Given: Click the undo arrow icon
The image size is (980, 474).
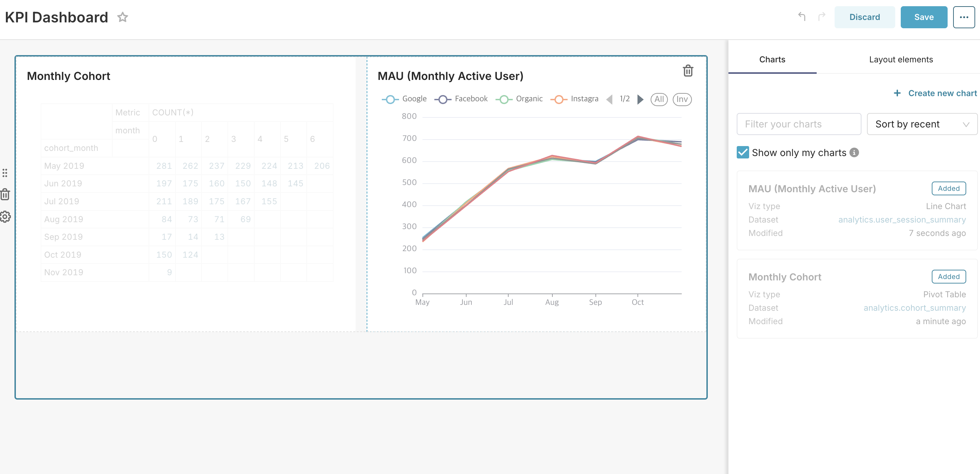Looking at the screenshot, I should (802, 17).
